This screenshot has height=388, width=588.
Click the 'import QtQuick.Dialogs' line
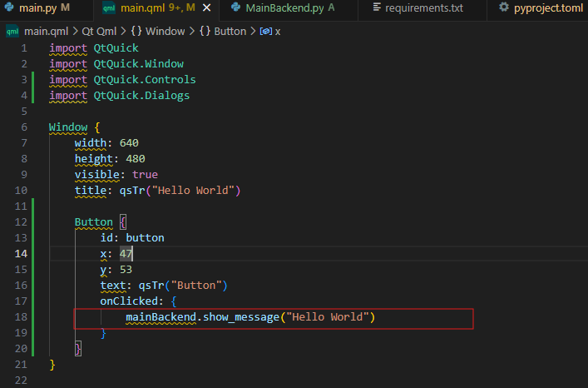coord(119,96)
